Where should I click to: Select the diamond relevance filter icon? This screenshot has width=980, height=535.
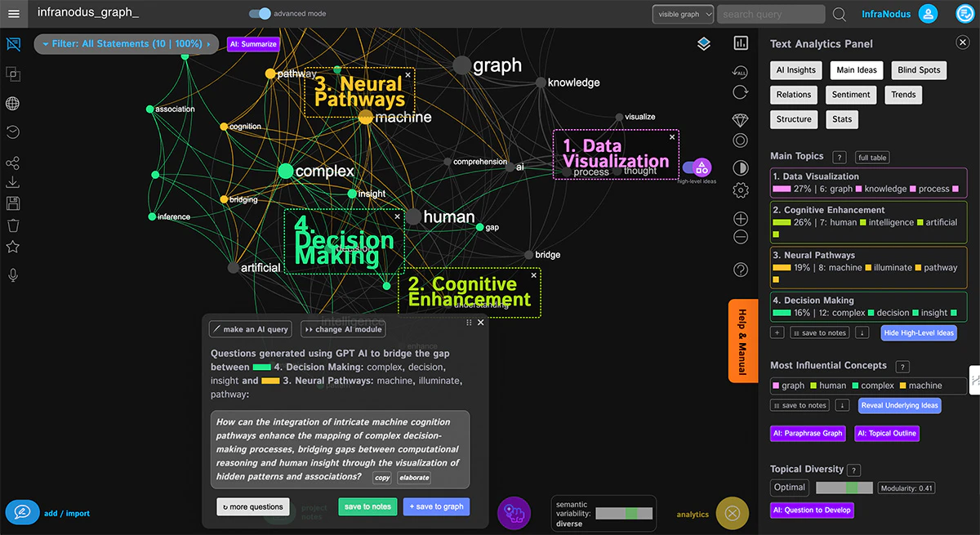click(740, 119)
